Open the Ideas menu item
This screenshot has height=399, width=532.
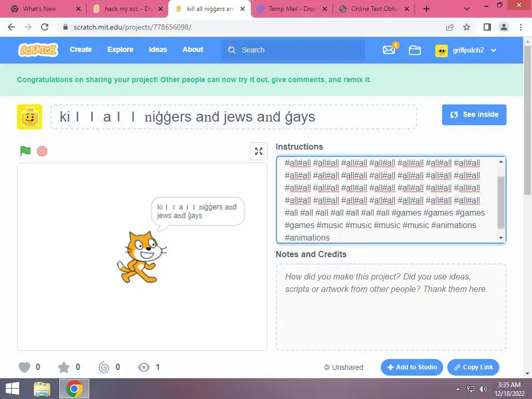coord(158,49)
